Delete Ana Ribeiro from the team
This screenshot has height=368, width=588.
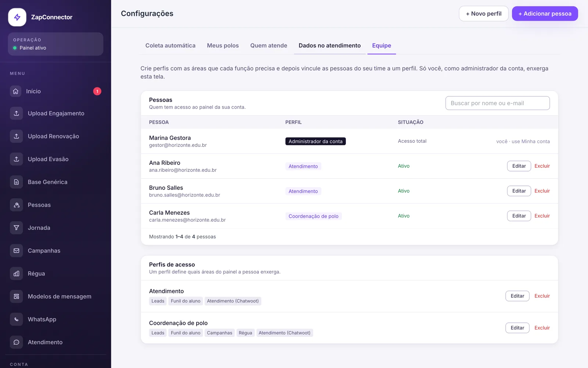point(542,166)
